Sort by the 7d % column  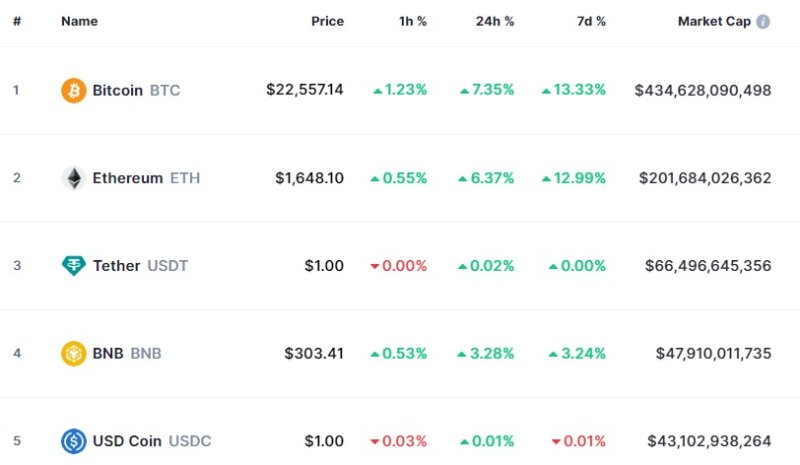tap(587, 21)
